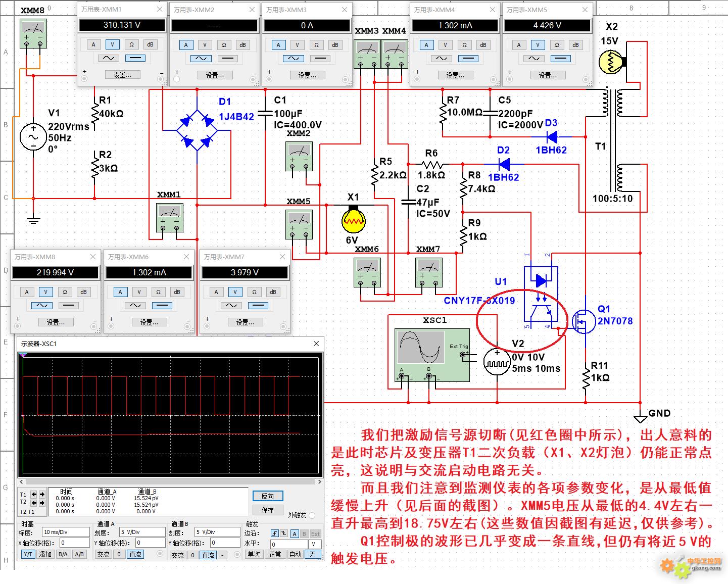Click the 反向 button in oscilloscope

point(268,496)
